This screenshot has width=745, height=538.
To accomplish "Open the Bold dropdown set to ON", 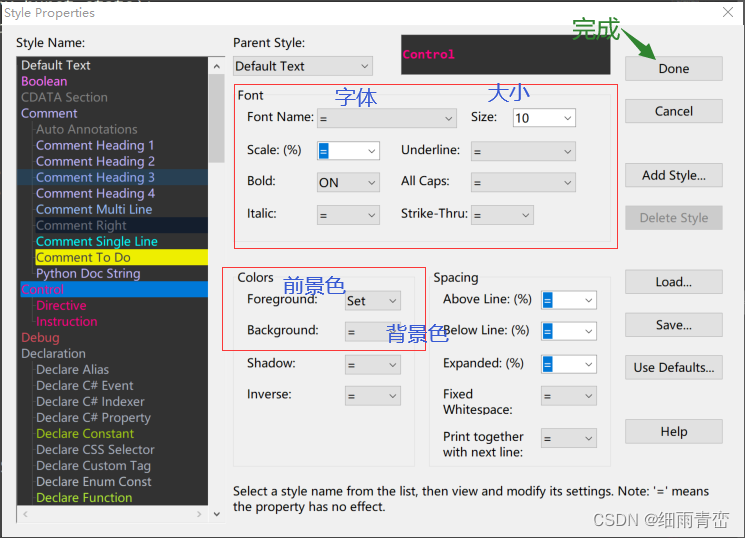I will coord(348,183).
